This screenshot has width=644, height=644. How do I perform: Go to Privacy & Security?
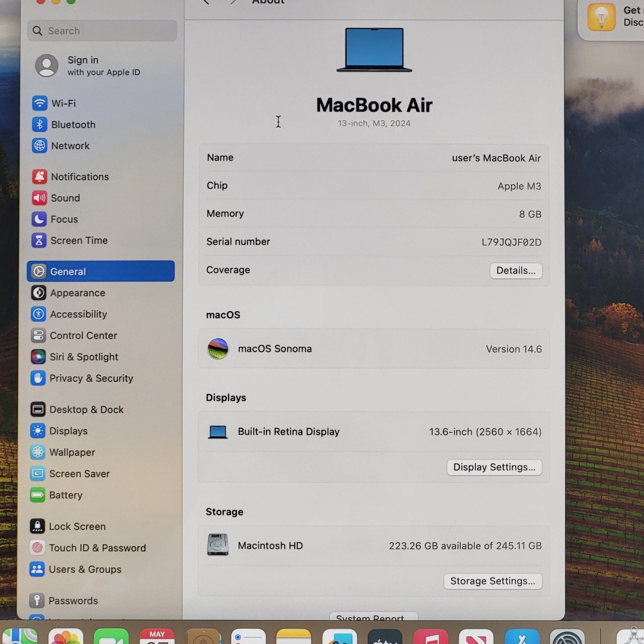[101, 378]
